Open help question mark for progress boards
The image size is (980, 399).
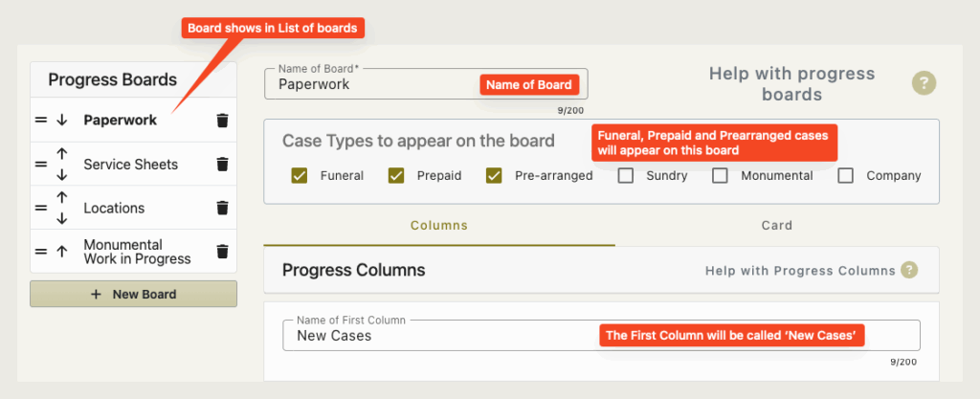[924, 83]
